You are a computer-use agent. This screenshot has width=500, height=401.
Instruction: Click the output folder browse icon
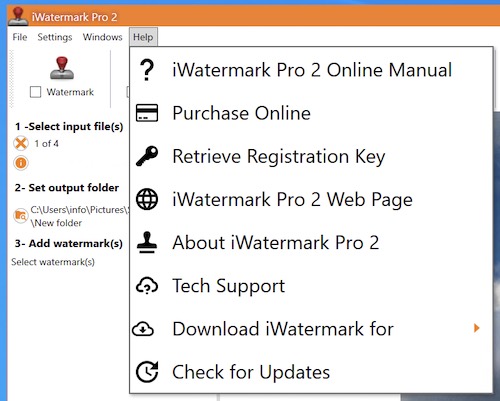(x=21, y=216)
